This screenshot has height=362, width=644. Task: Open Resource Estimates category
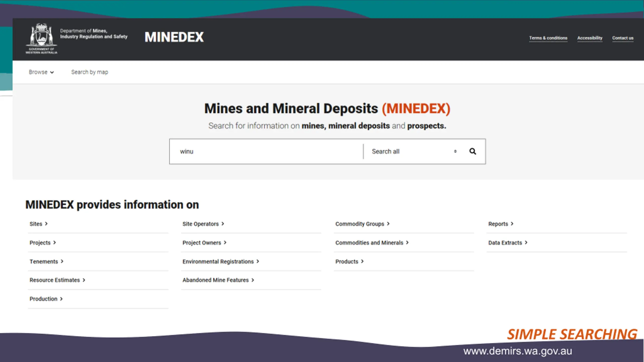(57, 280)
